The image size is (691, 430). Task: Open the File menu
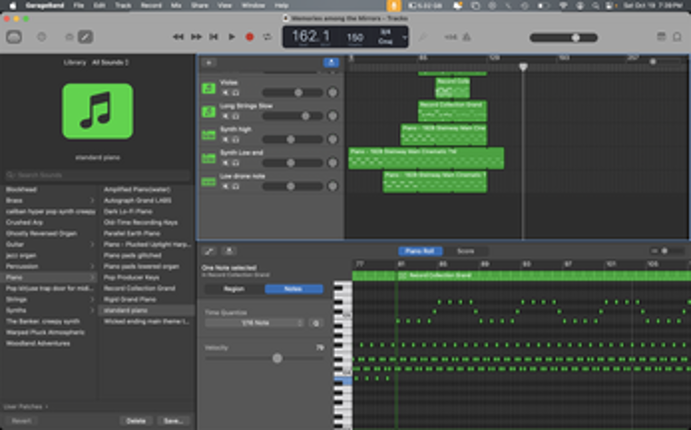point(78,6)
